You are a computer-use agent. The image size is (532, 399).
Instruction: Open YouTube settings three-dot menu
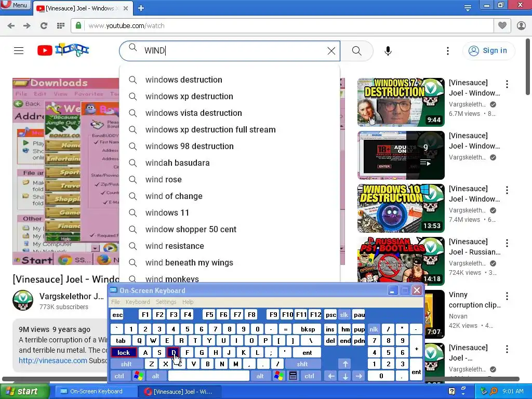pos(448,51)
